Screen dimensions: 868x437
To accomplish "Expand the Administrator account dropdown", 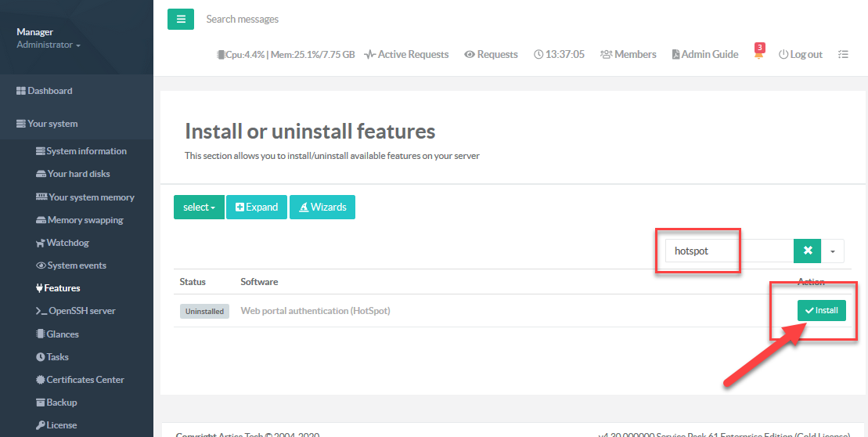I will 49,45.
